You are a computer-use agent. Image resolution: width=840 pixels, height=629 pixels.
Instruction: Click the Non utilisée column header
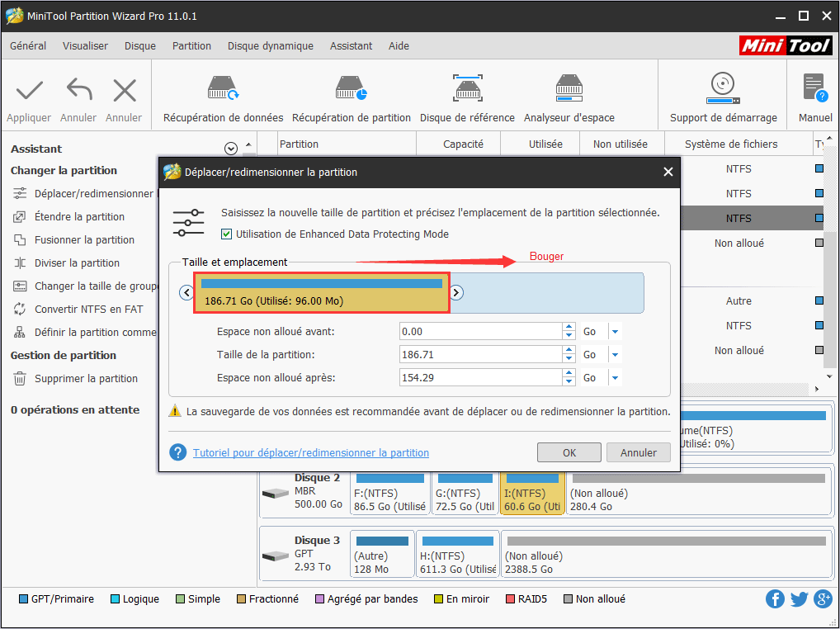(x=622, y=144)
